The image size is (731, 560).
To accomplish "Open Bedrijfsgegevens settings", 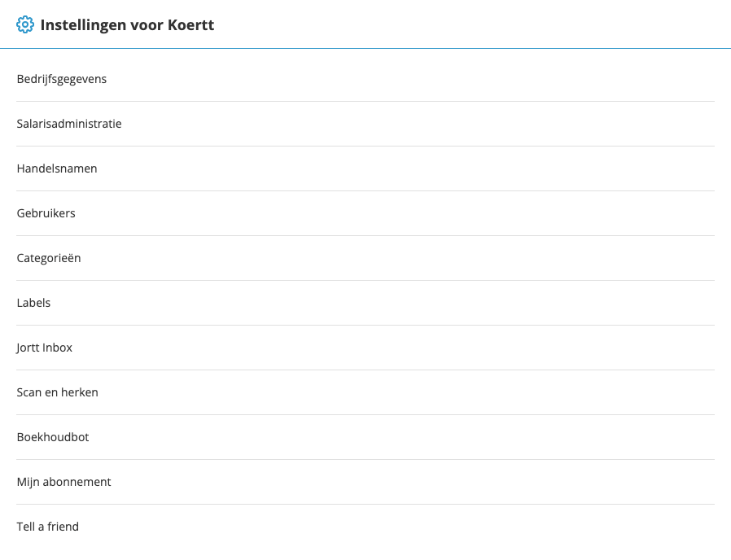I will click(x=62, y=79).
